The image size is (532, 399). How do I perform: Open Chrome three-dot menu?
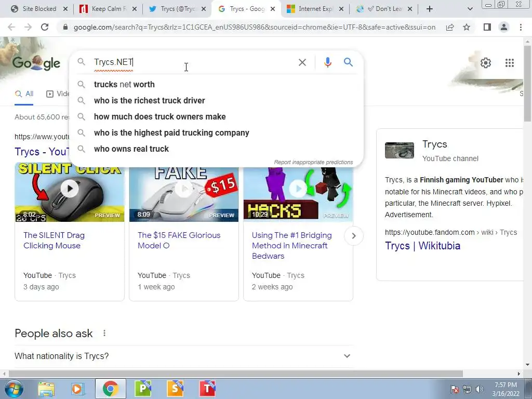click(521, 27)
